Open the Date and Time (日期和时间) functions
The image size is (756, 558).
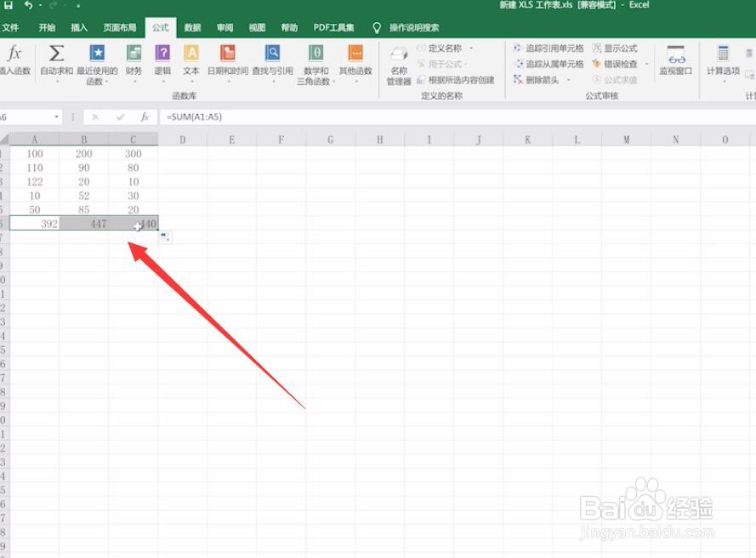coord(230,54)
